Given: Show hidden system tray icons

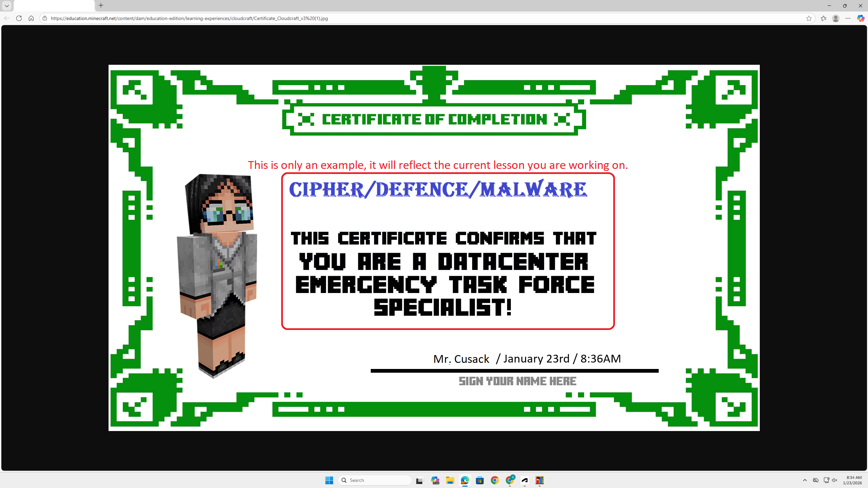Looking at the screenshot, I should click(x=805, y=480).
